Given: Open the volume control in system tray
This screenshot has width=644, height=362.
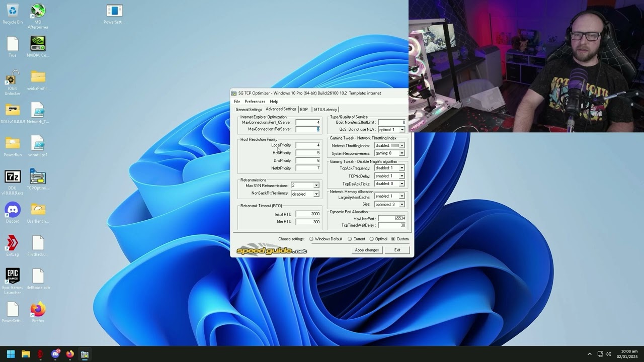Looking at the screenshot, I should [x=608, y=354].
